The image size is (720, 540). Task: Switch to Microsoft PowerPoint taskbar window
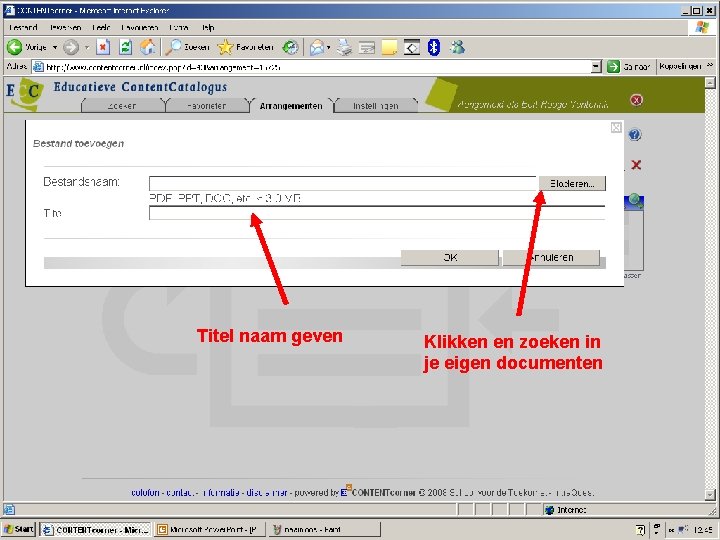pyautogui.click(x=209, y=529)
